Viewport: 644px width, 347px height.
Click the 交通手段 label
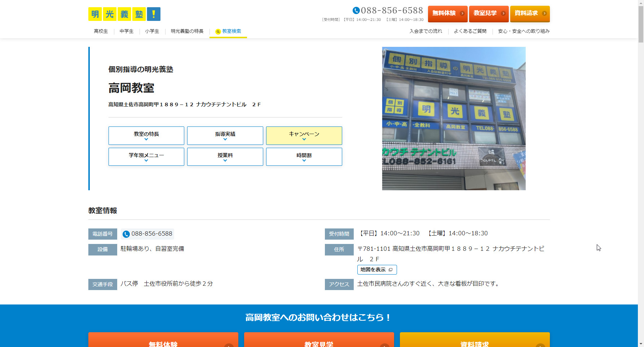pos(103,284)
